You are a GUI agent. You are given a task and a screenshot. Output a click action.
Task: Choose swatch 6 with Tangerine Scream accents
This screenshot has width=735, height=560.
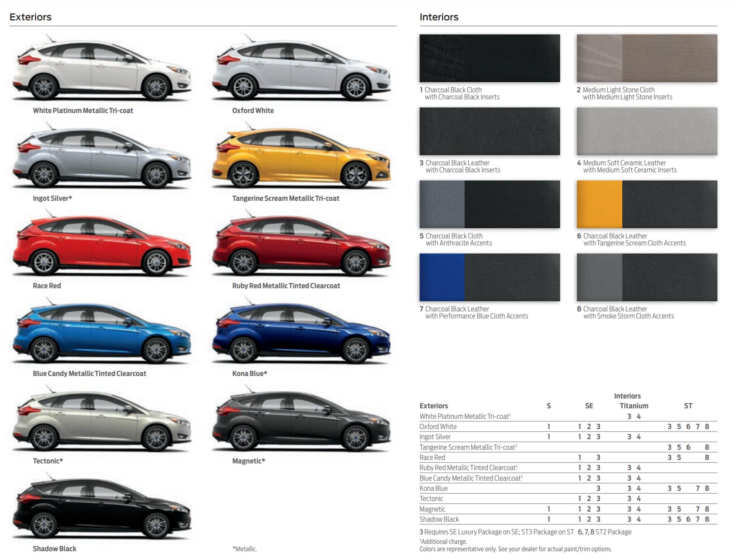pyautogui.click(x=647, y=204)
